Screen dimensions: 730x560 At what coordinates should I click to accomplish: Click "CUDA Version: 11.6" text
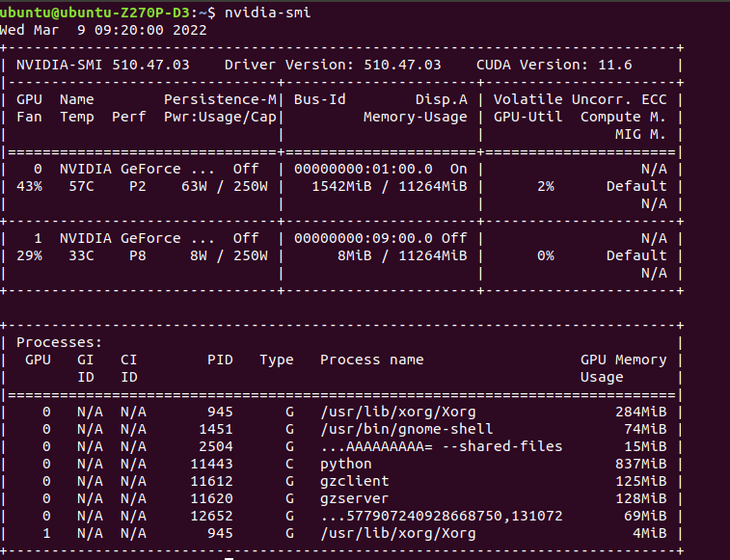pyautogui.click(x=554, y=65)
